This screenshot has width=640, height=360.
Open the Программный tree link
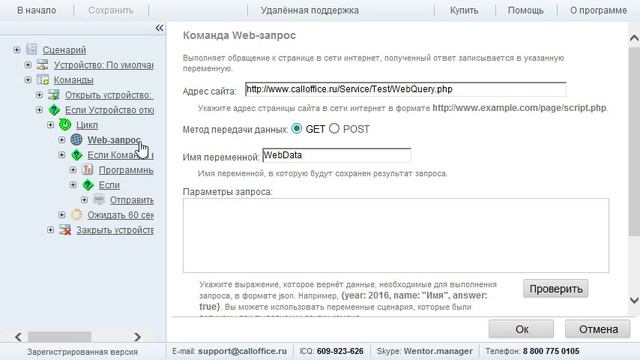(126, 170)
